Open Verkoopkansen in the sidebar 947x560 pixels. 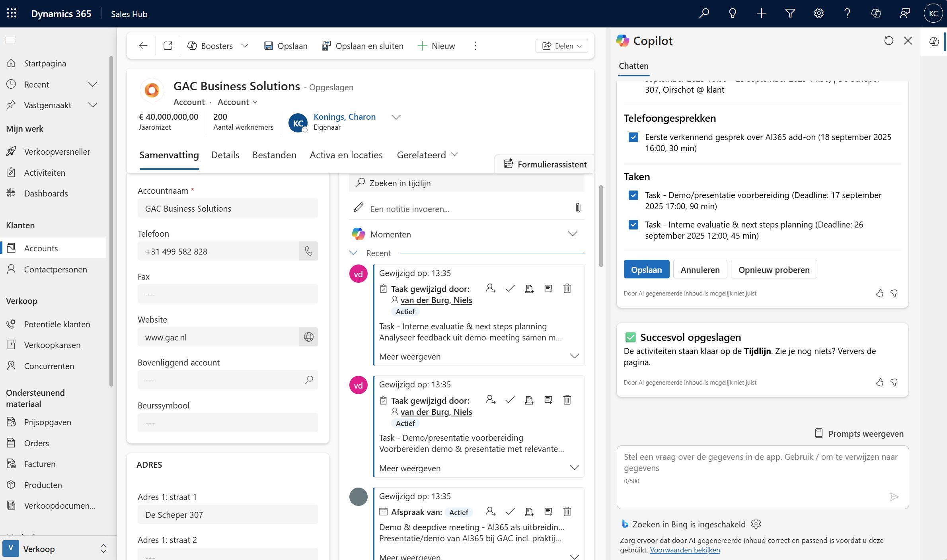(x=52, y=345)
